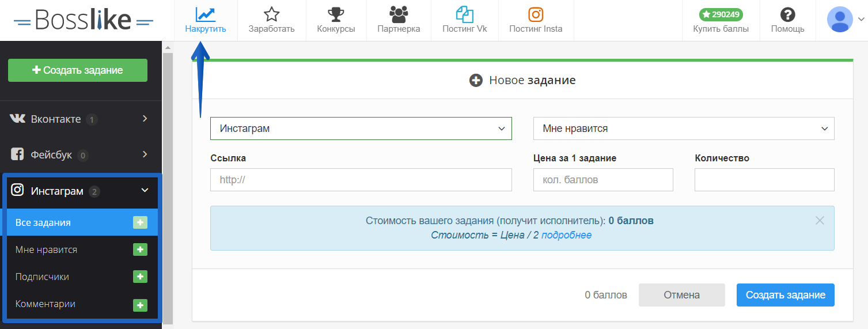Click the green Создать задание sidebar button
Screen dimensions: 868x329
coord(78,70)
